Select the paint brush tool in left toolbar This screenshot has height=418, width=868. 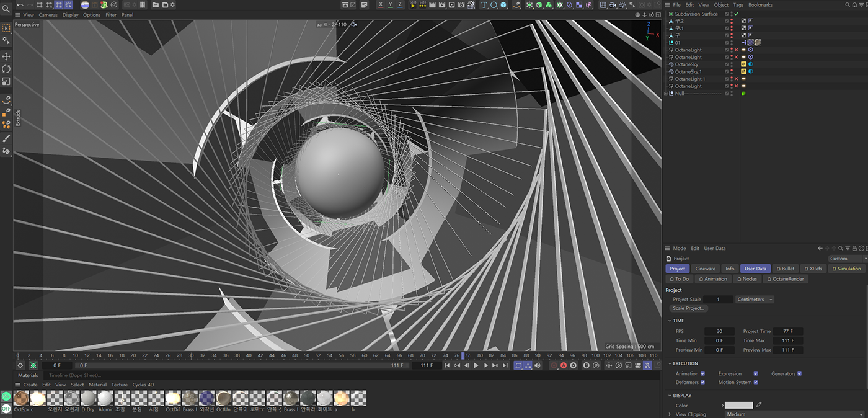click(6, 138)
